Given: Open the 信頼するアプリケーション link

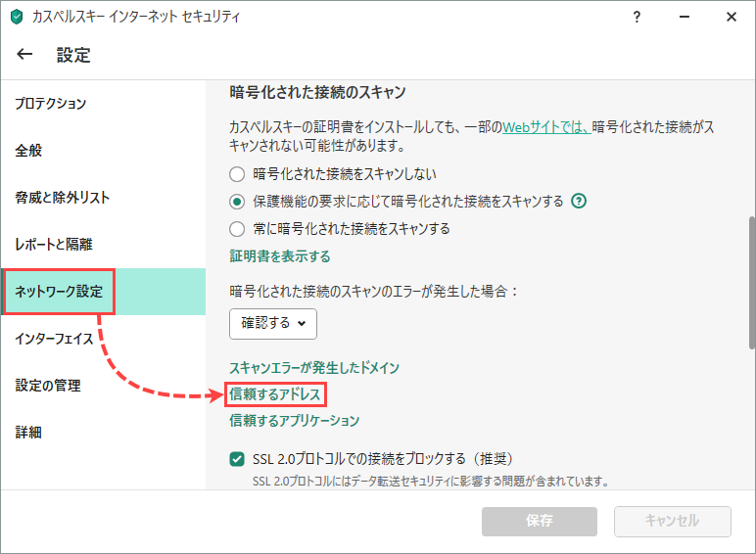Looking at the screenshot, I should click(295, 421).
